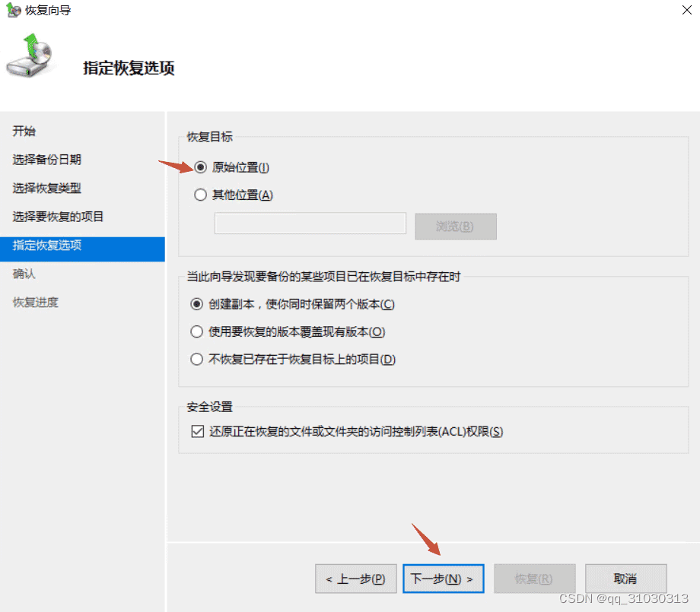Toggle the ACL权限(S) restore checkbox

197,431
